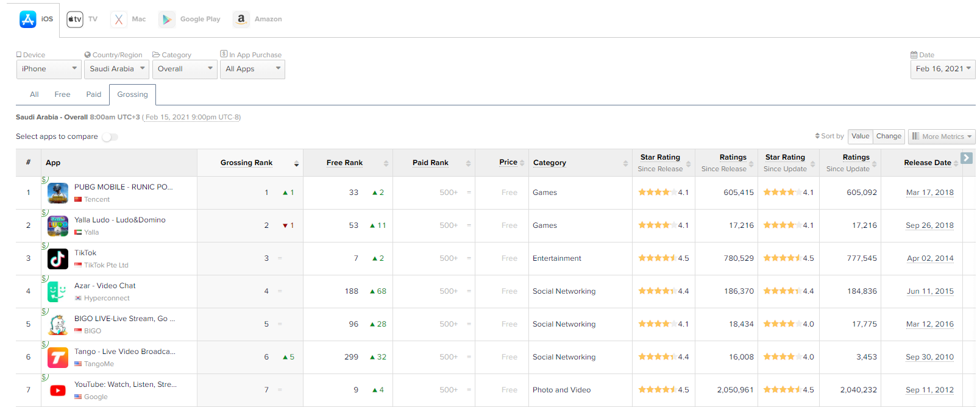Screen dimensions: 980x407
Task: Open the iPhone device dropdown
Action: coord(49,69)
